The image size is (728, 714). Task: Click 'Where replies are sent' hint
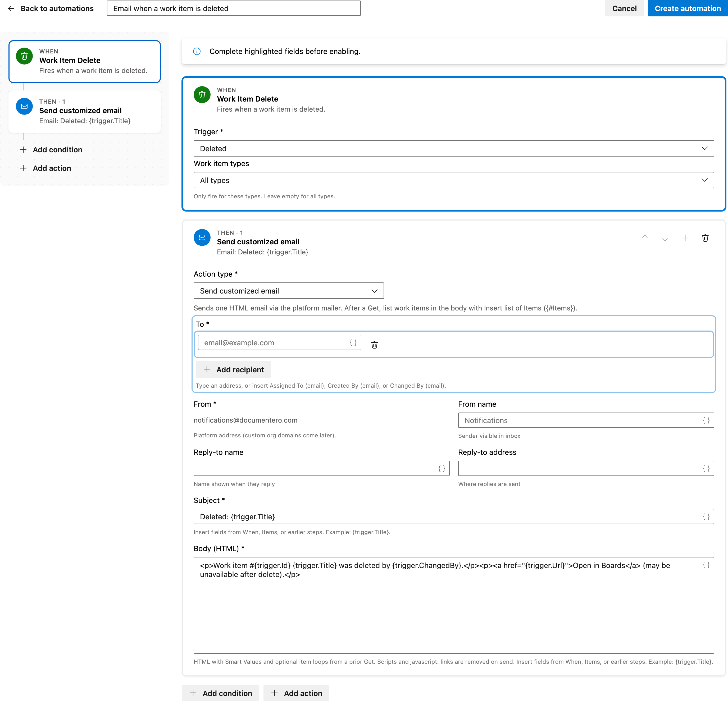[489, 484]
